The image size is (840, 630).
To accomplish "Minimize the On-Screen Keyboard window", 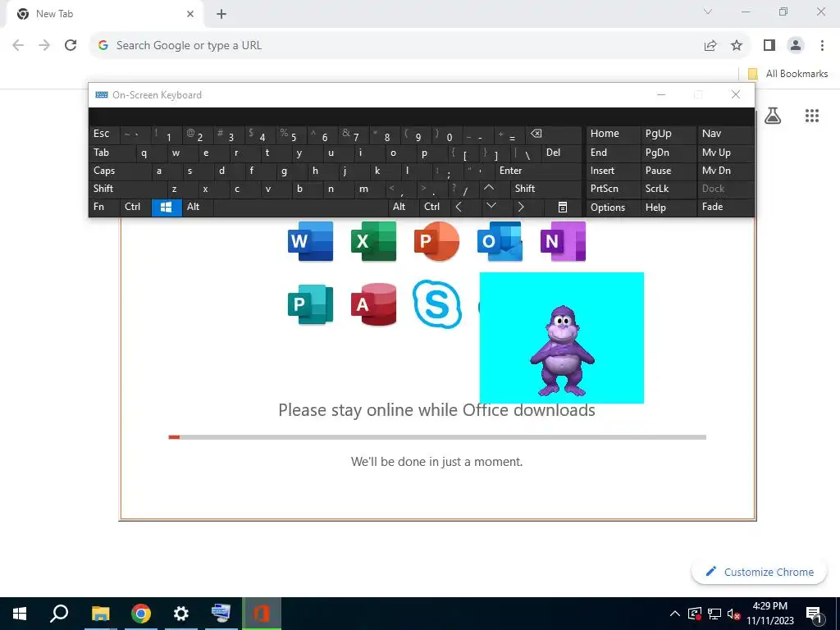I will (x=661, y=95).
